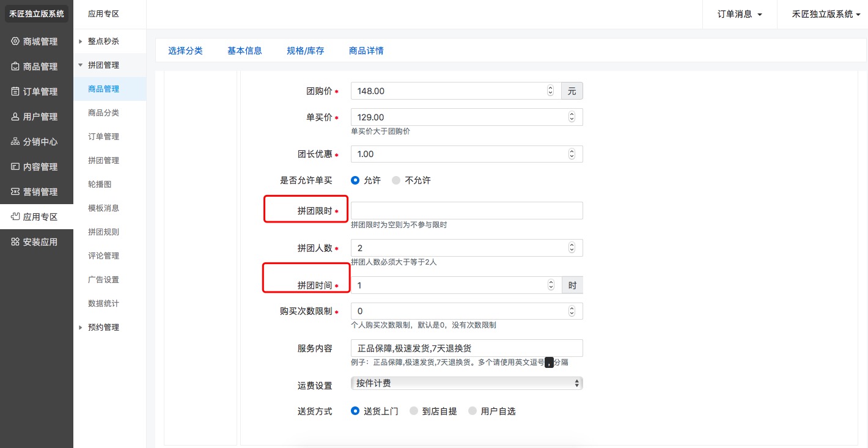Viewport: 868px width, 448px height.
Task: Switch to the 商品详情 tab
Action: coord(366,51)
